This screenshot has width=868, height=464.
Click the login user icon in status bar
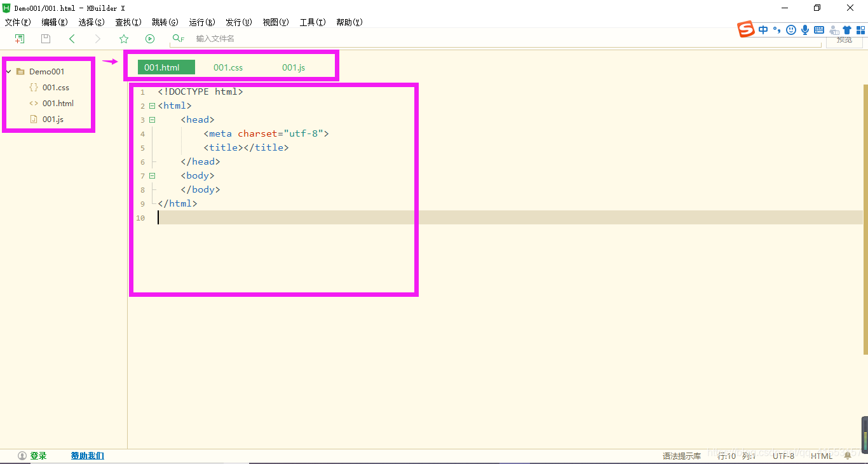point(22,456)
